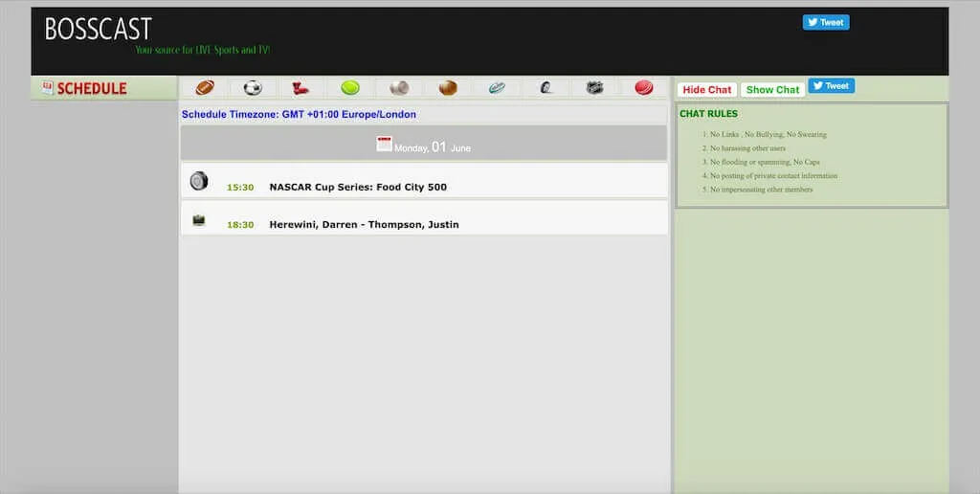Filter by the red boot icon
The height and width of the screenshot is (494, 980).
[x=301, y=88]
